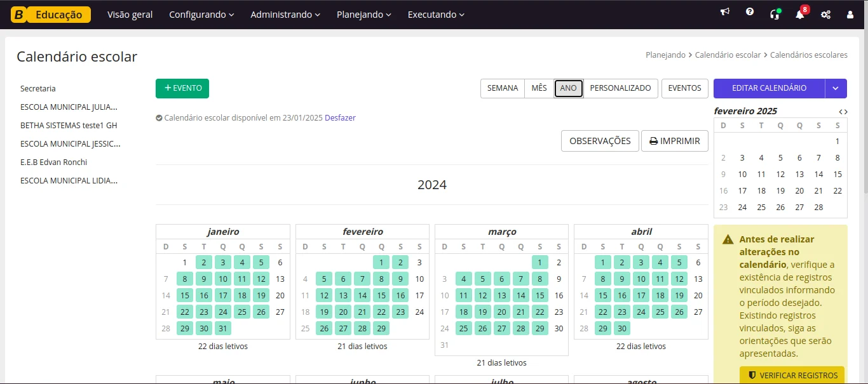868x384 pixels.
Task: Switch to SEMANA view
Action: pos(503,88)
